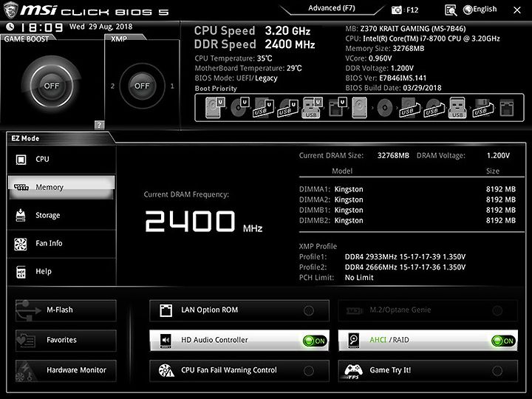Open the Hardware Monitor
The width and height of the screenshot is (532, 399).
[66, 370]
